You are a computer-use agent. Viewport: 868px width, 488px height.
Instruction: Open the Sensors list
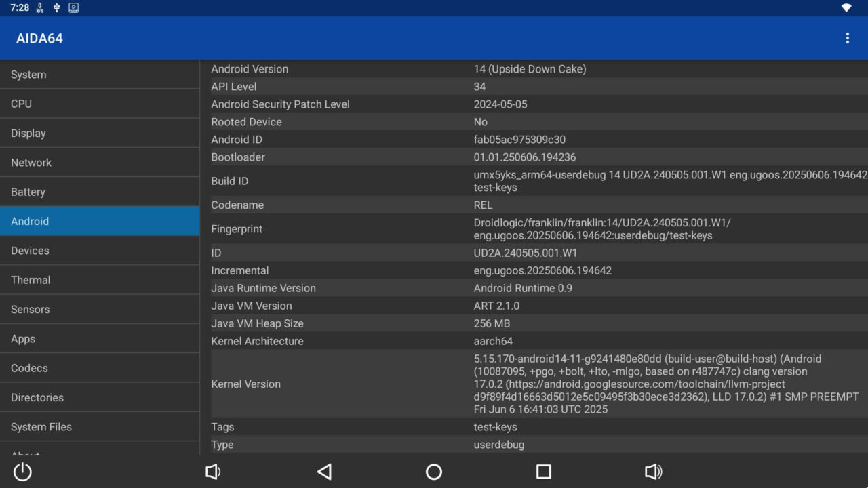(x=100, y=310)
